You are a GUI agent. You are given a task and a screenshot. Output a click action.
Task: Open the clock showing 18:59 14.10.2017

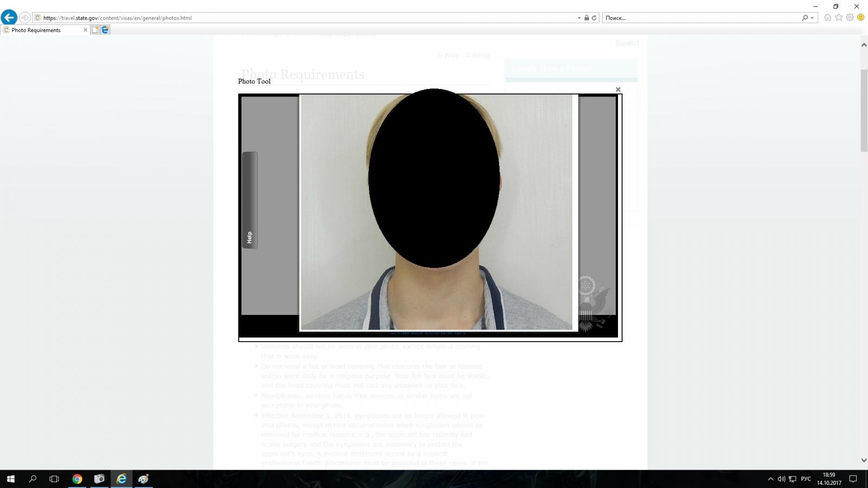tap(829, 479)
